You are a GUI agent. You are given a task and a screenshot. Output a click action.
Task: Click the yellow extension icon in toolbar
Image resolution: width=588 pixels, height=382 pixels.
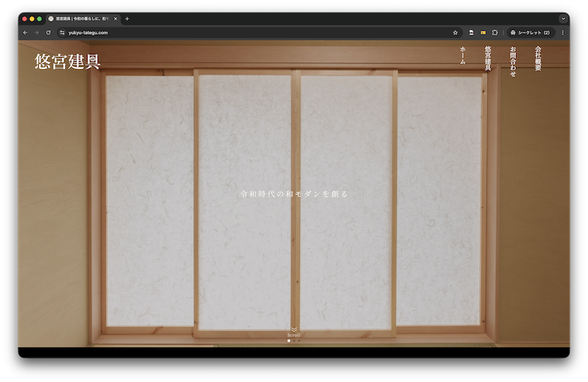click(x=483, y=32)
